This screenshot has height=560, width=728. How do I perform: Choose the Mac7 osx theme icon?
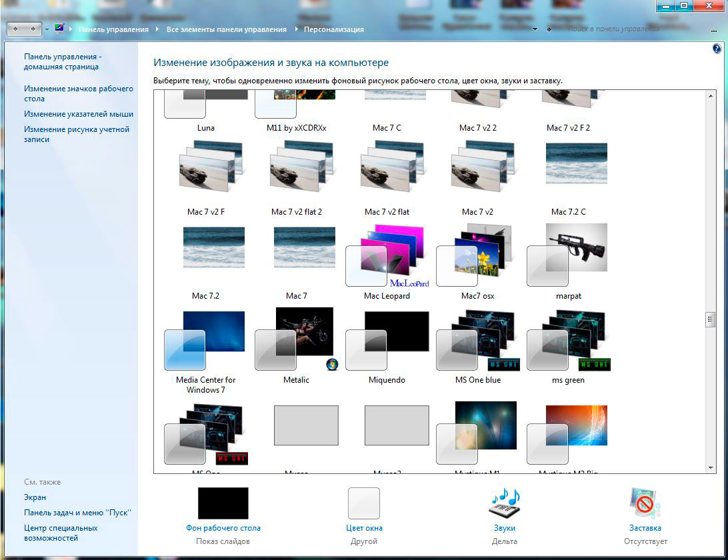tap(475, 255)
